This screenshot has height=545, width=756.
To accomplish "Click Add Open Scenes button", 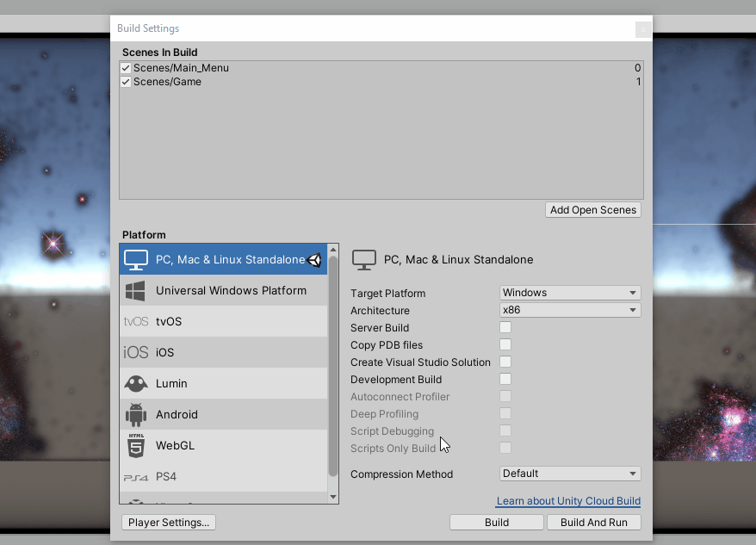I will pos(593,210).
